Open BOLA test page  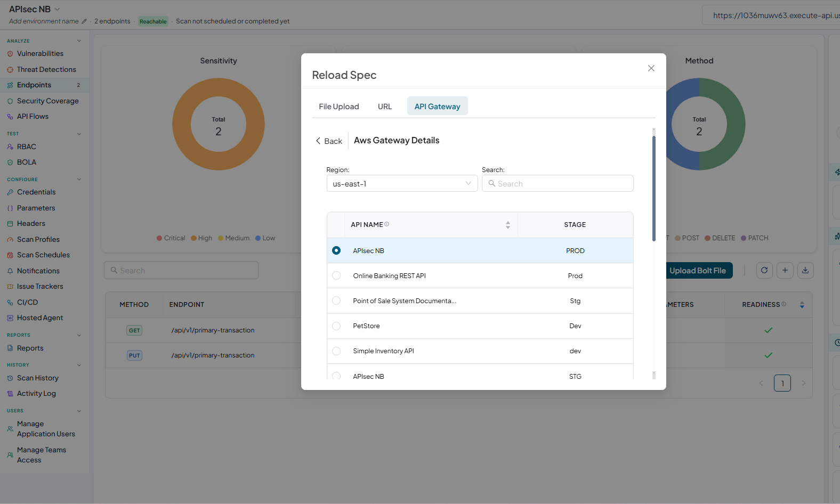pyautogui.click(x=27, y=162)
